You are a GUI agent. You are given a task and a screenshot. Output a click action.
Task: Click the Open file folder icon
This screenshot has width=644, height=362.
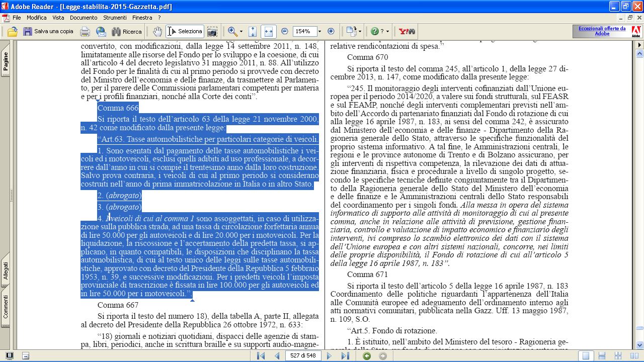pos(13,31)
